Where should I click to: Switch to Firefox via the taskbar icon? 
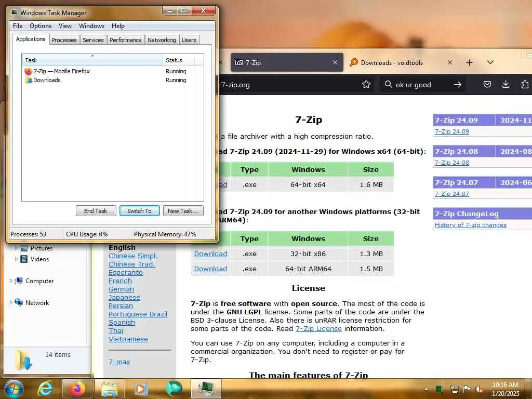coord(77,389)
